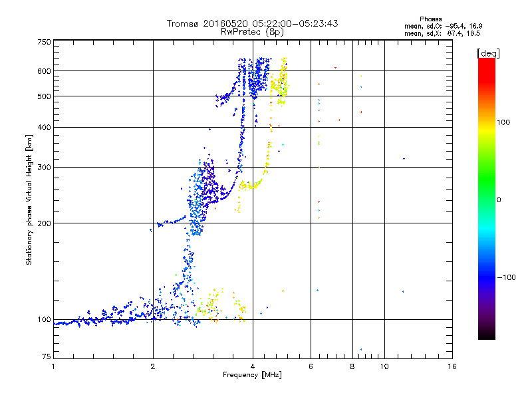Viewport: 532px width, 399px height.
Task: Click the y-axis tick label '600'
Action: (x=44, y=71)
